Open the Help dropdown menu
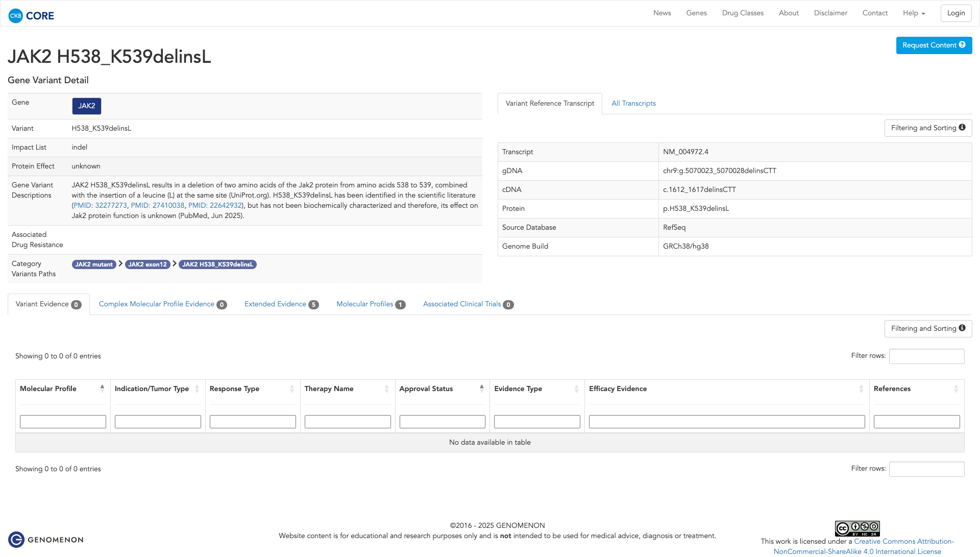Image resolution: width=980 pixels, height=557 pixels. point(914,13)
